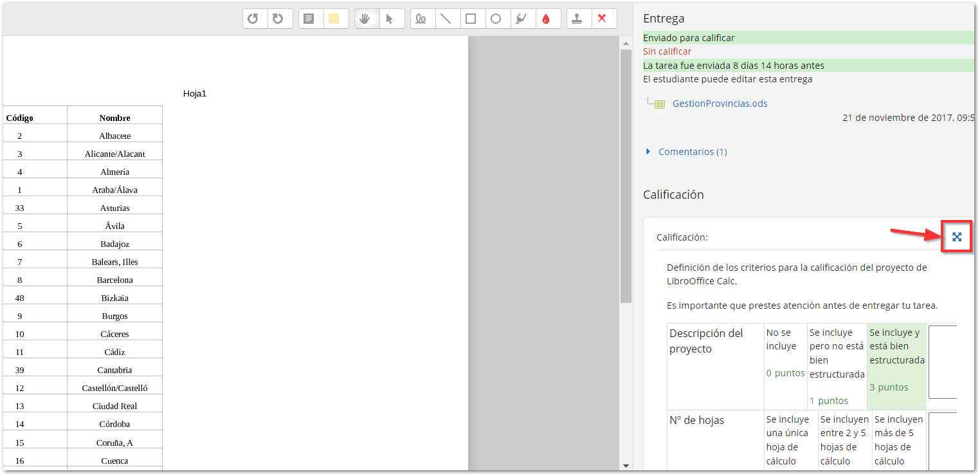Click the remark box for Descripción del proyecto
The height and width of the screenshot is (476, 980).
click(x=943, y=362)
